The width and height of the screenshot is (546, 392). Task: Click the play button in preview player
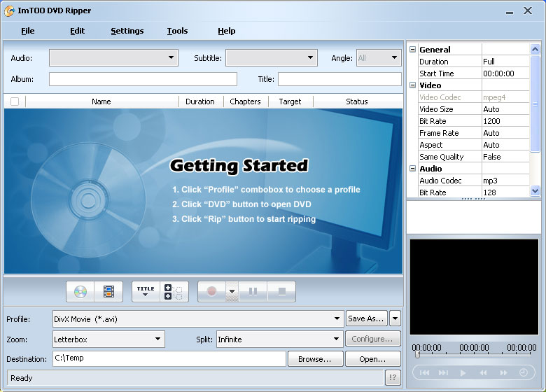click(x=463, y=373)
